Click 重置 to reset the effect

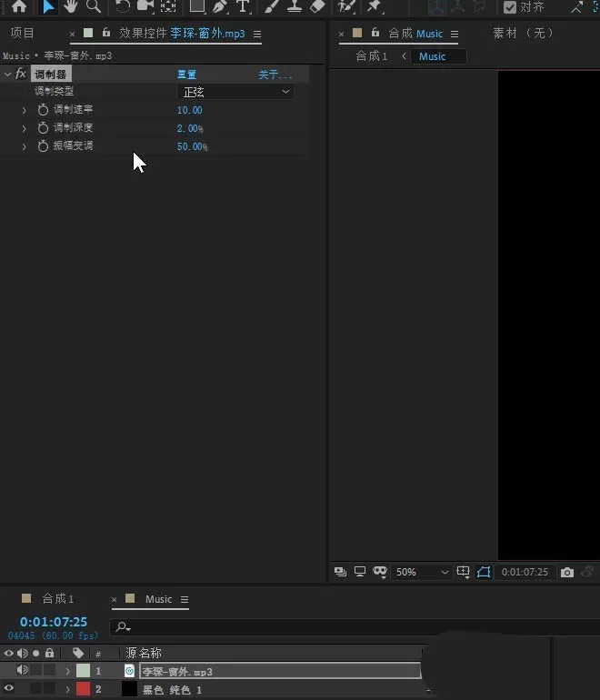(186, 75)
